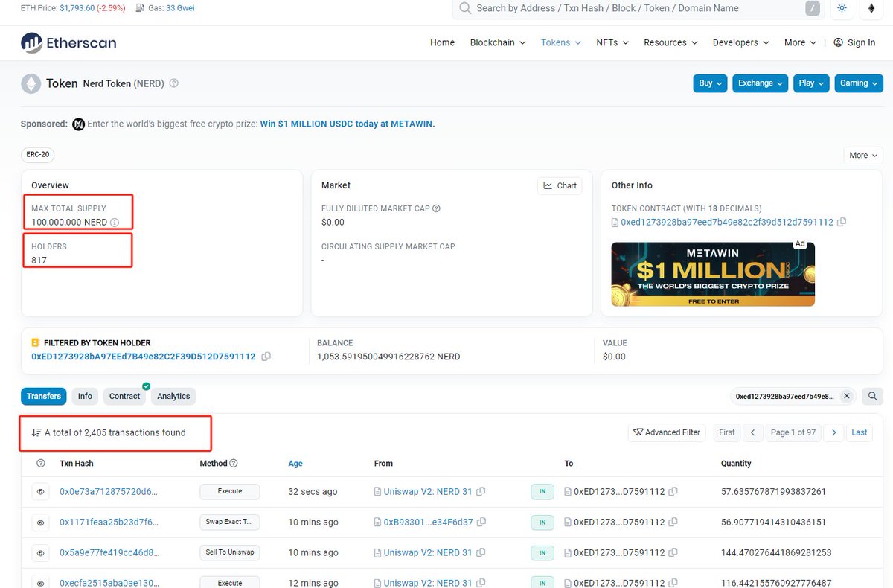Image resolution: width=893 pixels, height=588 pixels.
Task: Click the Sign In user icon
Action: tap(838, 42)
